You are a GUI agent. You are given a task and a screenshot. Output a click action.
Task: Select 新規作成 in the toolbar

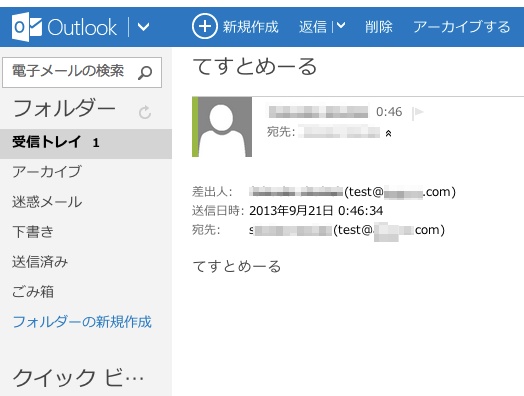point(251,27)
